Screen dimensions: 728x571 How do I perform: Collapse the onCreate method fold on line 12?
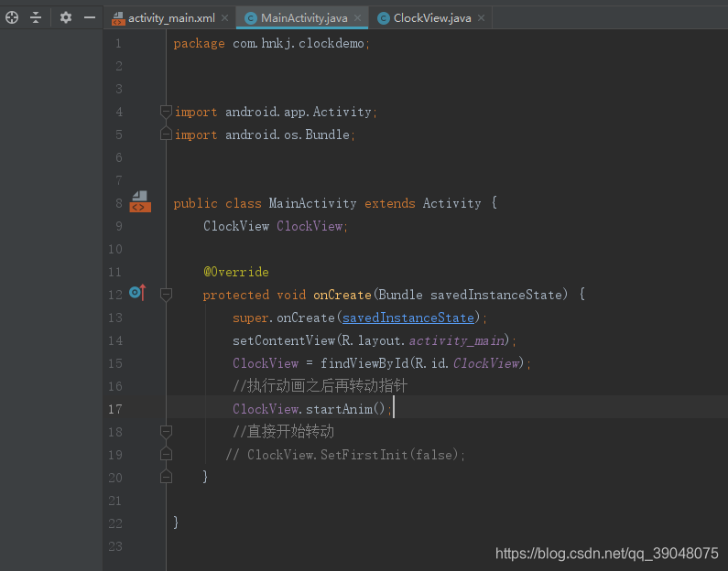(166, 294)
